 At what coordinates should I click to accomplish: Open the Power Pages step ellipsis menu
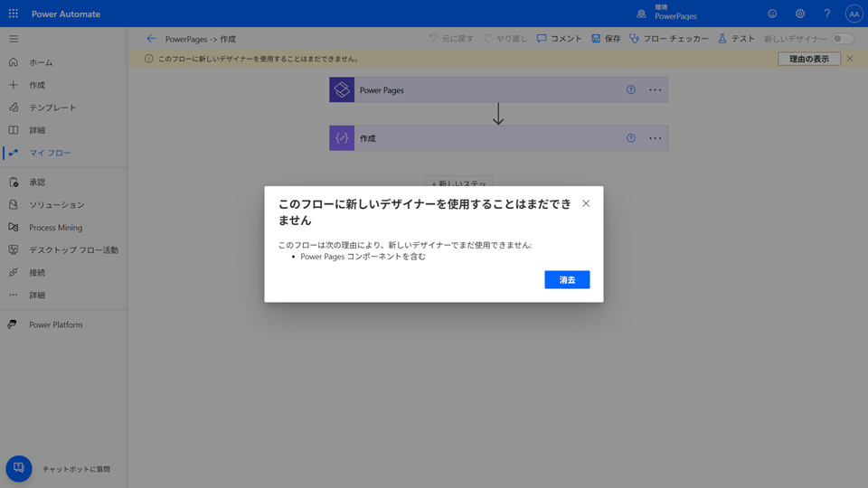point(656,90)
